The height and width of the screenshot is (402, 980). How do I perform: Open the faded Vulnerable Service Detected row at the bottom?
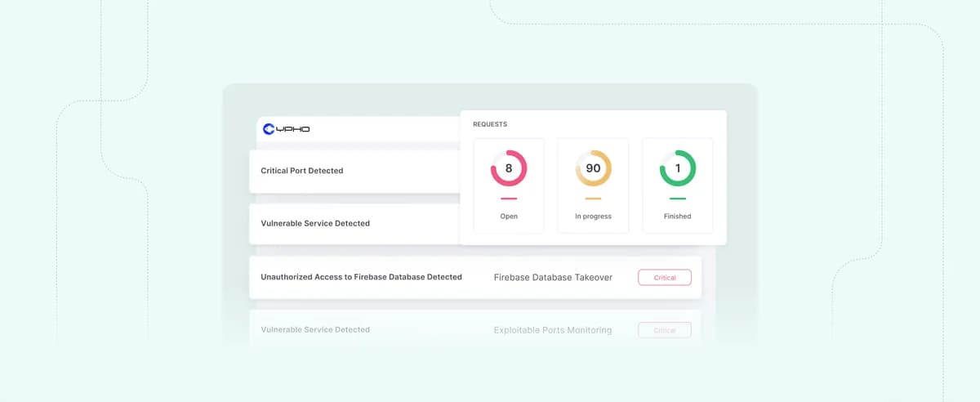[x=314, y=330]
